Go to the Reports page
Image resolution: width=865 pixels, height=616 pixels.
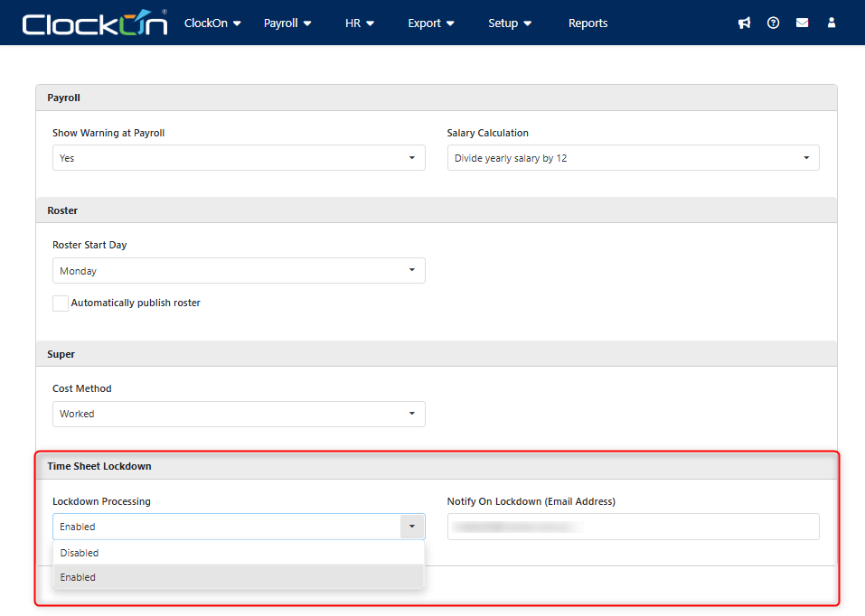pos(588,23)
